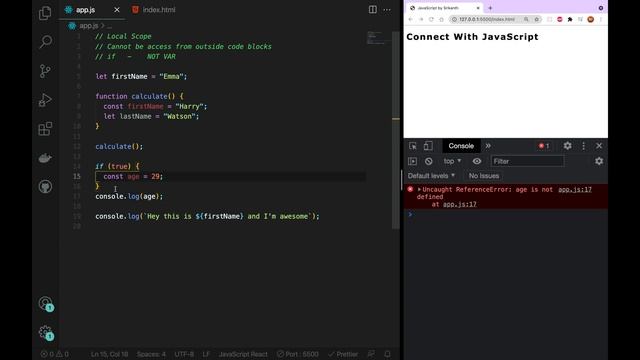Screen dimensions: 640x360
Task: Bookmark this page with the star
Action: coord(537,19)
